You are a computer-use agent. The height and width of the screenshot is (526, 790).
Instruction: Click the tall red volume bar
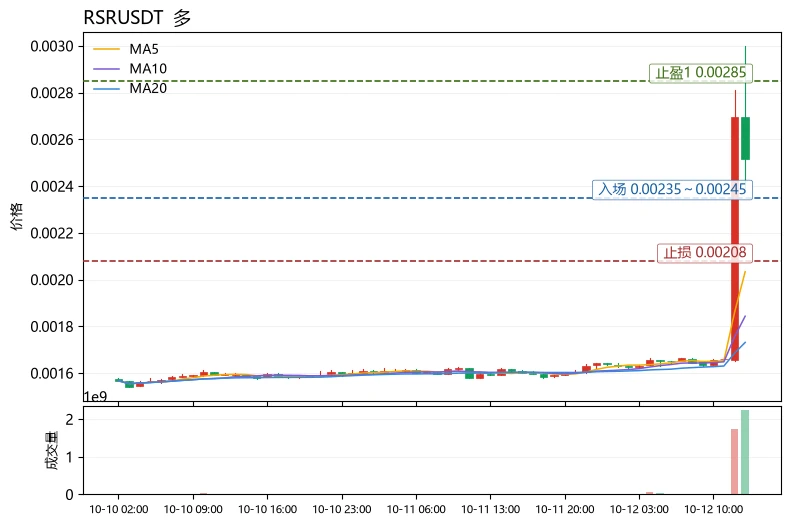pos(735,462)
